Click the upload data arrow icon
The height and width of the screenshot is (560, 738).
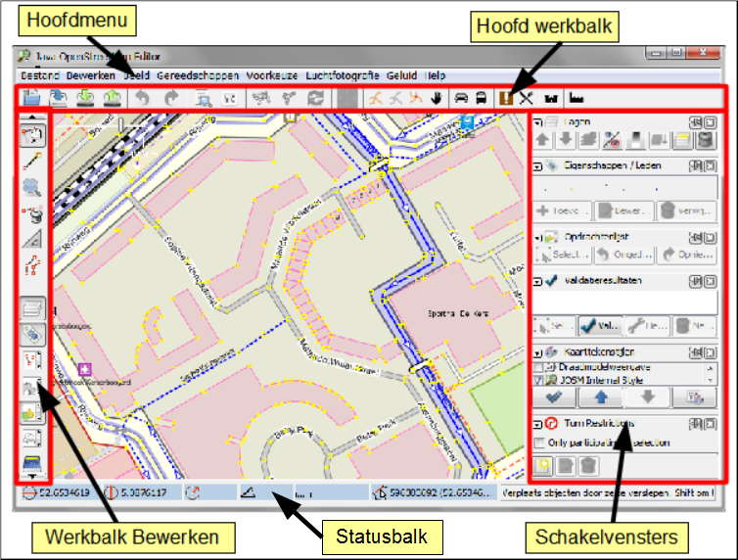[x=112, y=98]
